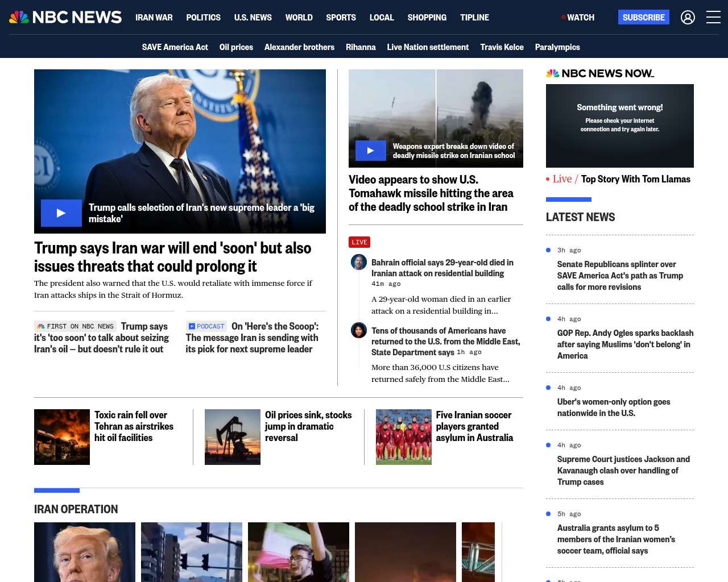Screen dimensions: 728x582
Task: Open the Iranian soccer team thumbnail
Action: pyautogui.click(x=403, y=437)
